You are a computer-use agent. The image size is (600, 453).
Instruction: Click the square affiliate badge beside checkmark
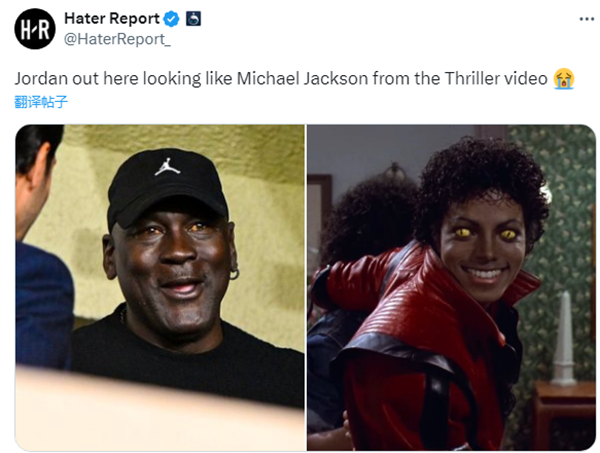click(x=194, y=19)
